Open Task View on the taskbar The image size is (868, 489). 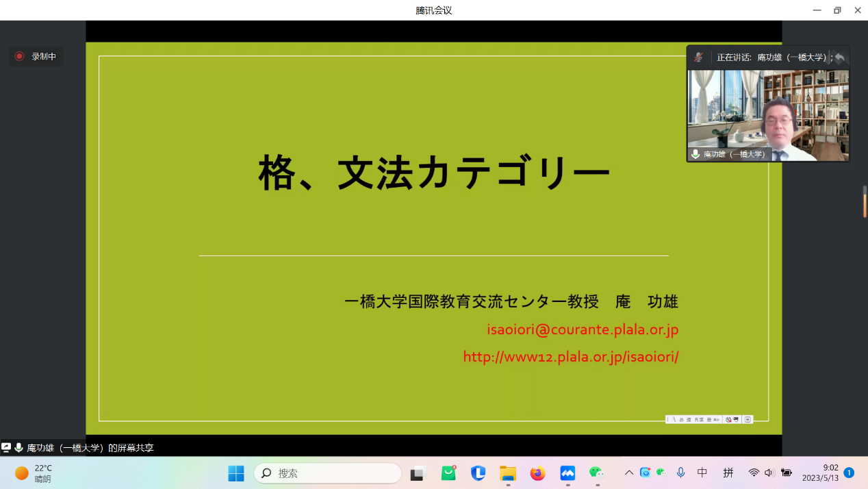pos(418,473)
